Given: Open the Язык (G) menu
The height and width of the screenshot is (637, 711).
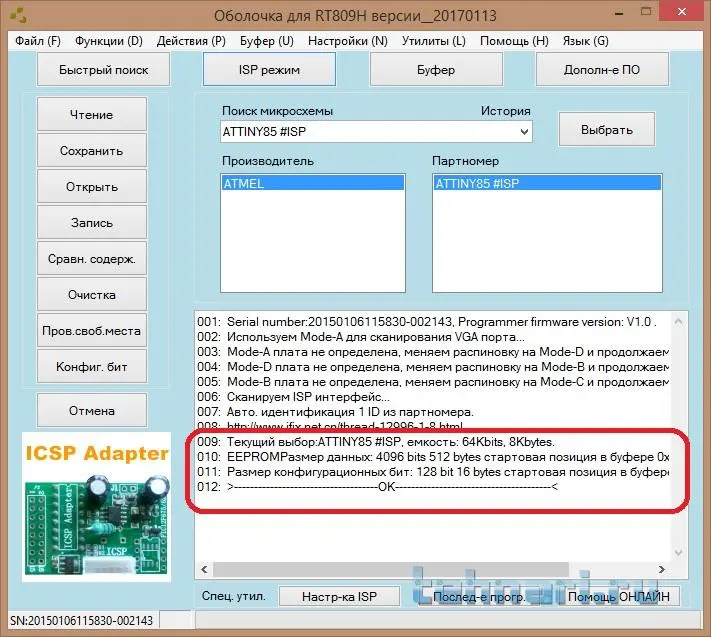Looking at the screenshot, I should (585, 41).
